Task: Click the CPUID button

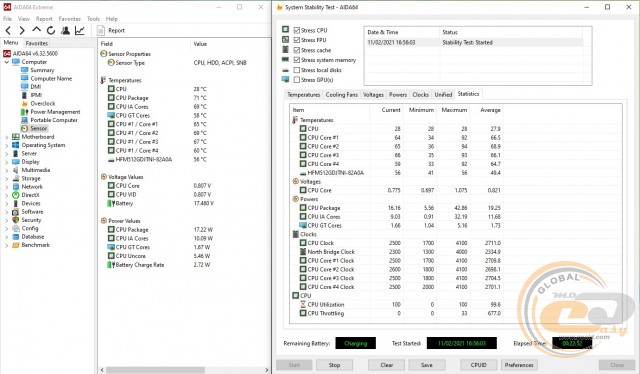Action: click(x=478, y=365)
